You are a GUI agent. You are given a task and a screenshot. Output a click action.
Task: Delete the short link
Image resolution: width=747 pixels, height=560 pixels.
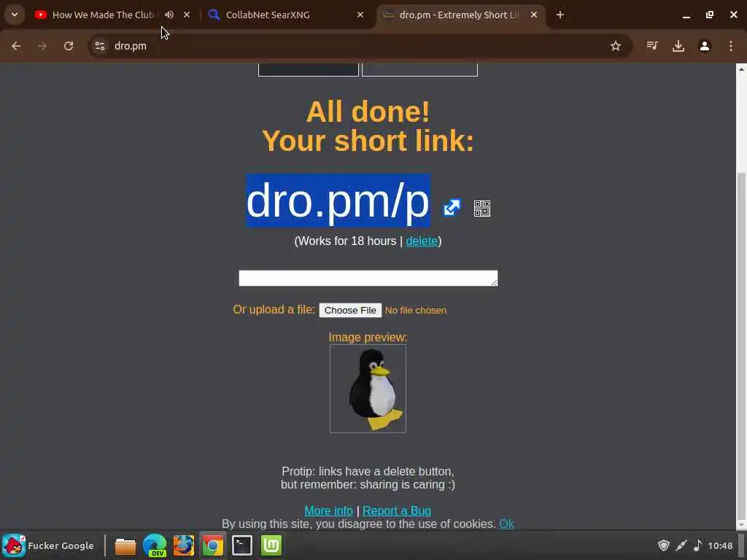click(422, 241)
